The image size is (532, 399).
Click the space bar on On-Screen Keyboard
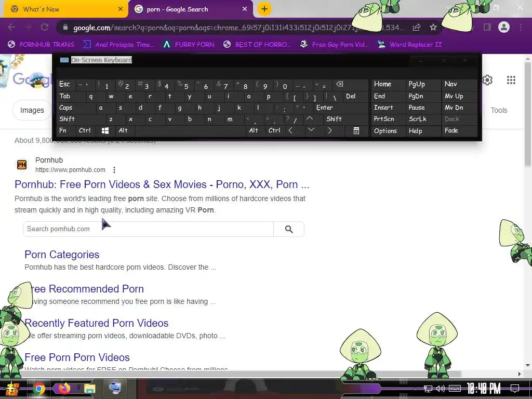(190, 130)
